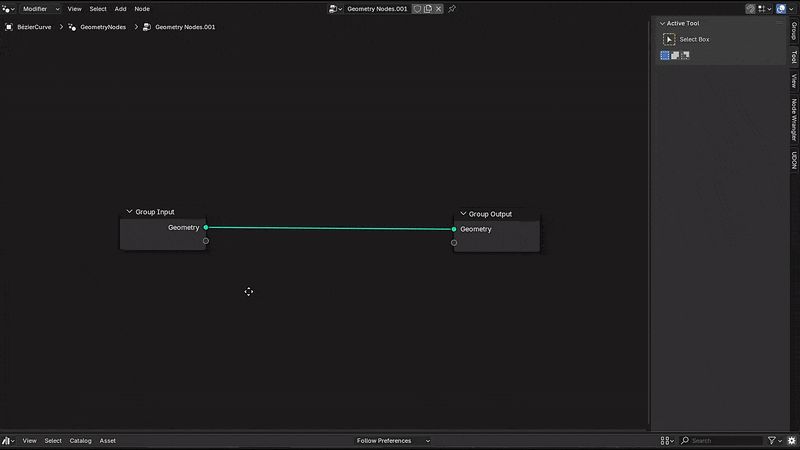Open the Catalog menu
Image resolution: width=800 pixels, height=450 pixels.
click(x=81, y=441)
